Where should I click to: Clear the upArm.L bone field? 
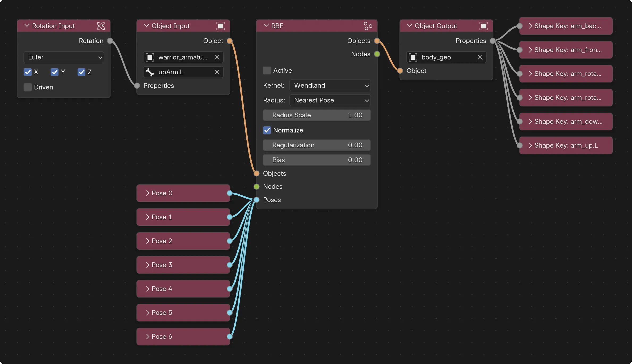(x=217, y=72)
